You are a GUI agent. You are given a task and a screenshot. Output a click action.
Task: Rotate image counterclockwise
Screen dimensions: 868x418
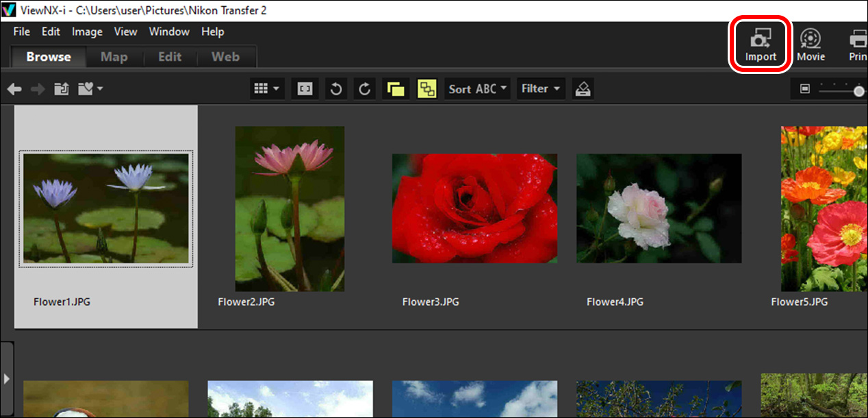[335, 89]
